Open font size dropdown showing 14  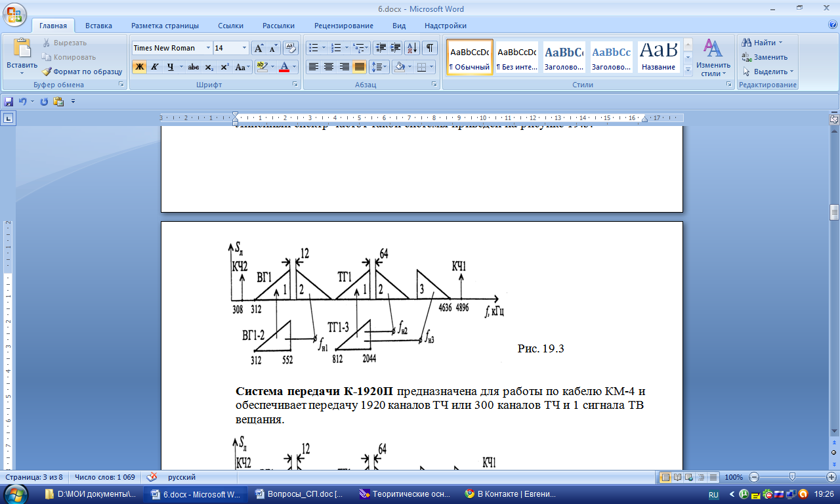tap(245, 48)
